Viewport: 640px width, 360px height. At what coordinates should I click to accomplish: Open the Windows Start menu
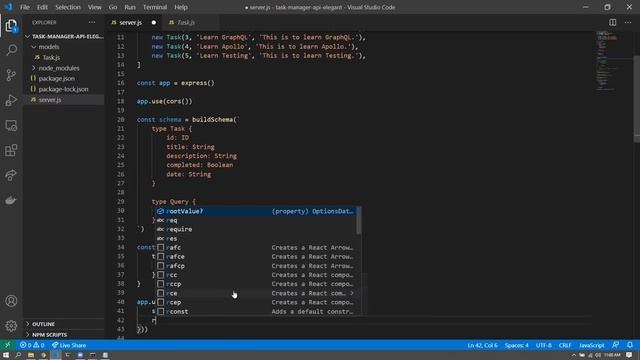point(6,356)
